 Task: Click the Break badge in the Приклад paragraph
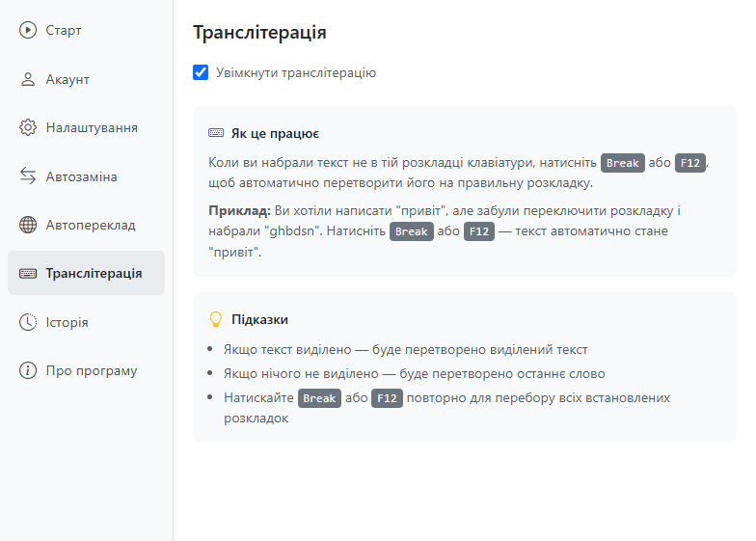[411, 231]
